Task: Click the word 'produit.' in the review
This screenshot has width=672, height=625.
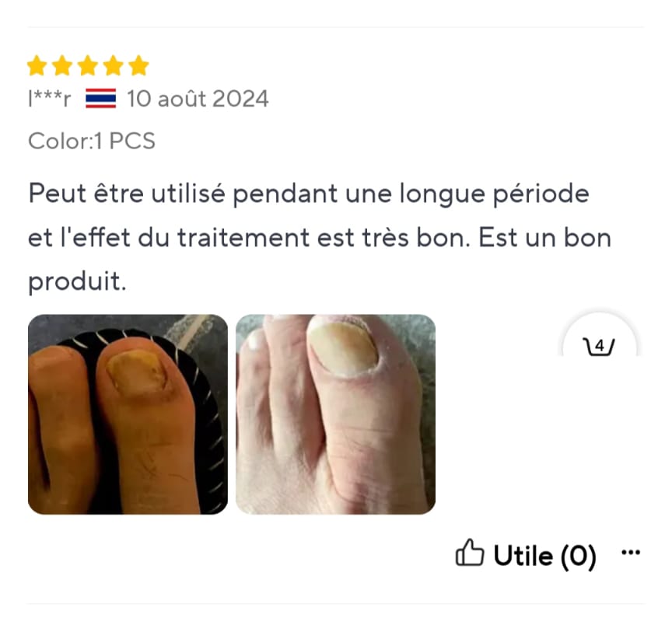Action: 77,282
